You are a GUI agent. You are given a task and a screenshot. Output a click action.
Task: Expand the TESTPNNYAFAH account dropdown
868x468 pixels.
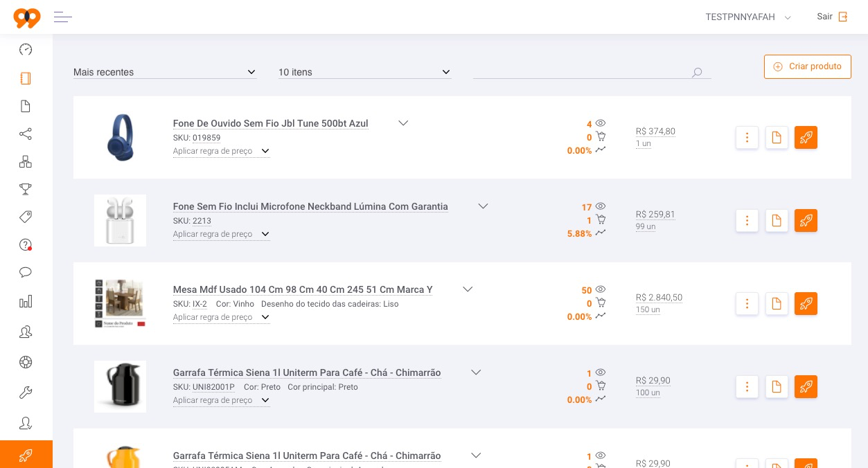coord(748,17)
